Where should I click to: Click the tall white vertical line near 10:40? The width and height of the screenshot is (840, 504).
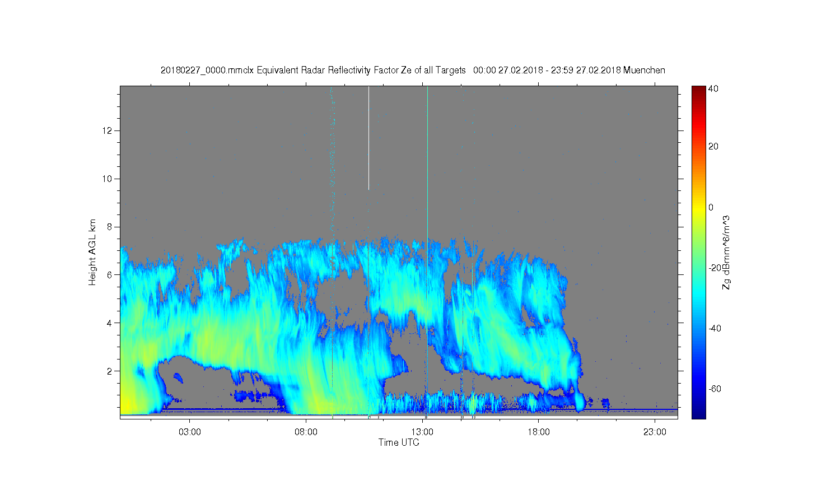pyautogui.click(x=368, y=138)
